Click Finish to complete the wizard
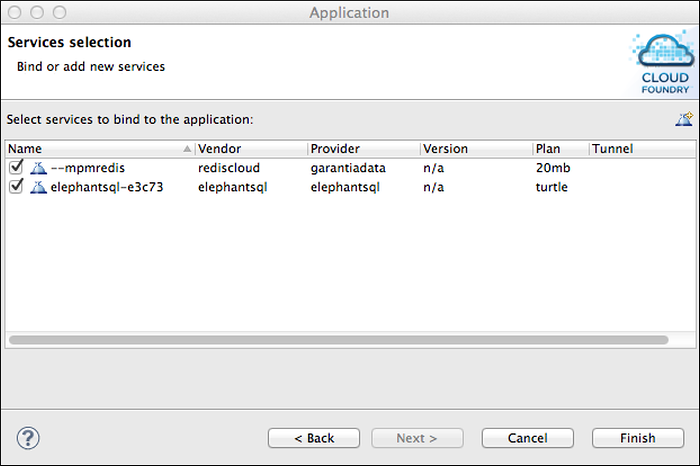Image resolution: width=700 pixels, height=466 pixels. tap(638, 438)
